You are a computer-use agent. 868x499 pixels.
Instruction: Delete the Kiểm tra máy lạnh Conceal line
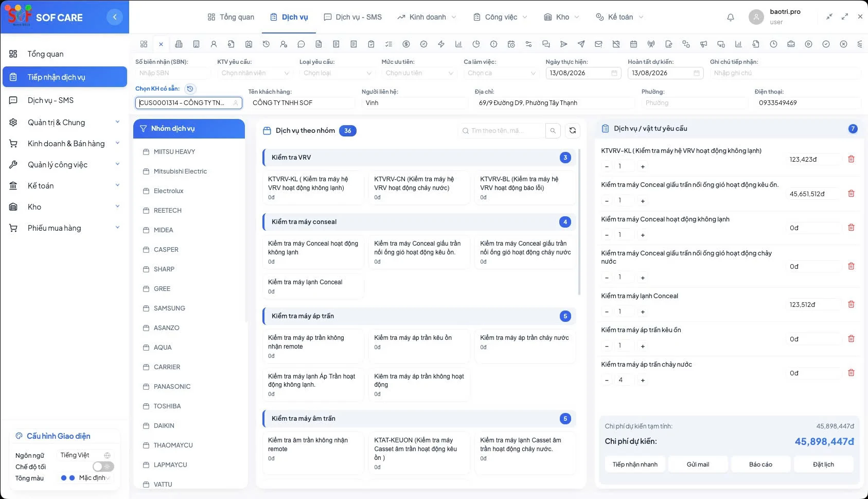[x=851, y=304]
